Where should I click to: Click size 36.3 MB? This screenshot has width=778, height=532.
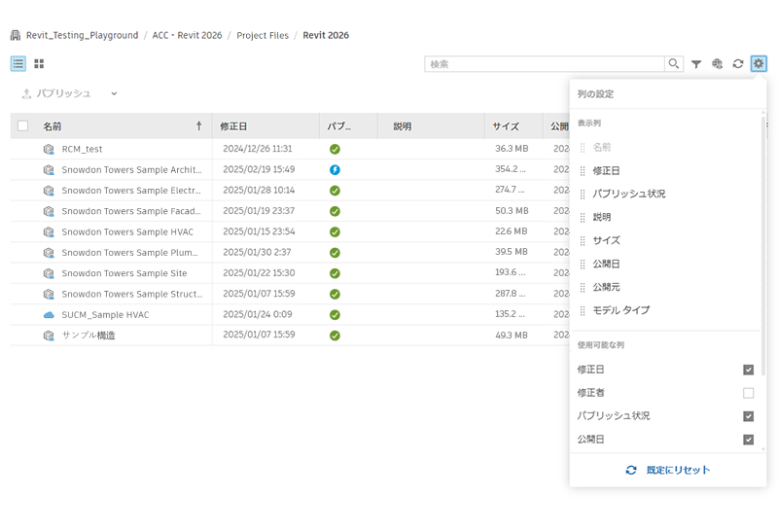pos(512,149)
